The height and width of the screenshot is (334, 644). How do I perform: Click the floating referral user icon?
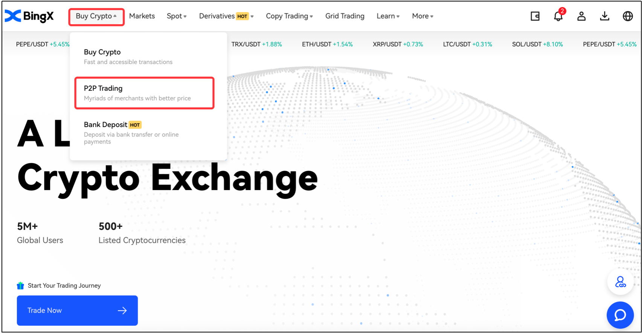[620, 282]
